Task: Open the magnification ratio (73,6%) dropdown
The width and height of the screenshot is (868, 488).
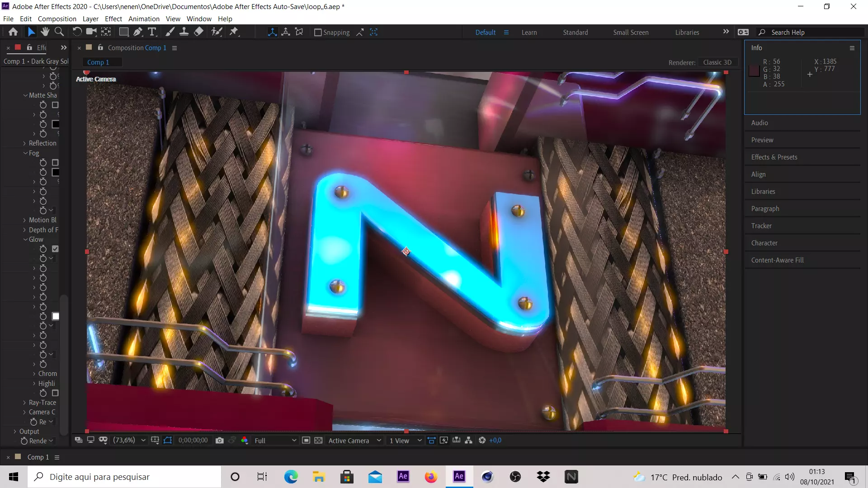Action: tap(129, 440)
